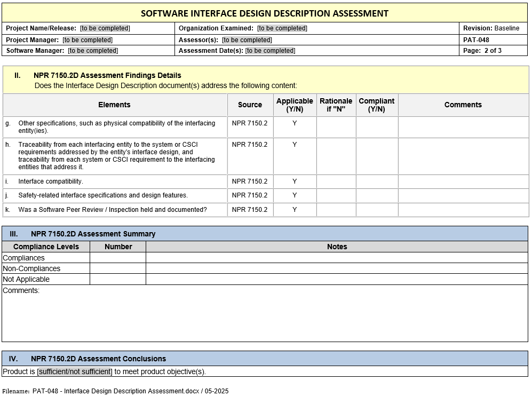
Task: Click the Number cell next to Non-Compliances
Action: coord(118,268)
